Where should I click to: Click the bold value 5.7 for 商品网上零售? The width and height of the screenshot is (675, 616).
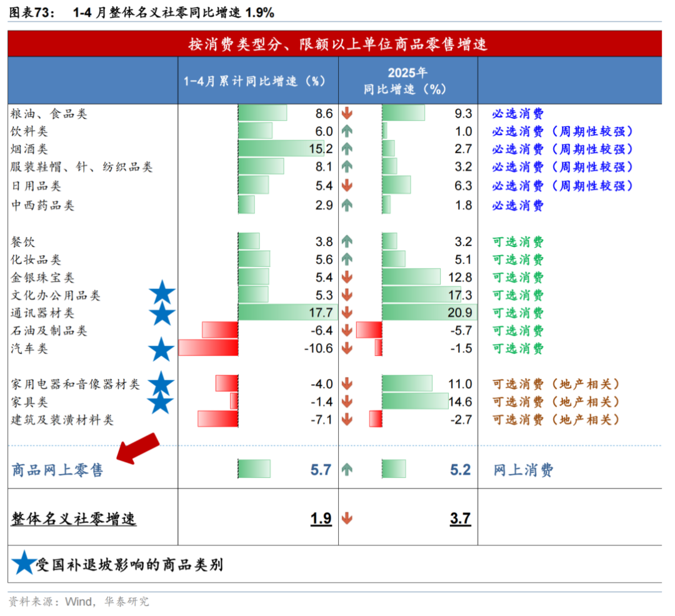point(321,470)
